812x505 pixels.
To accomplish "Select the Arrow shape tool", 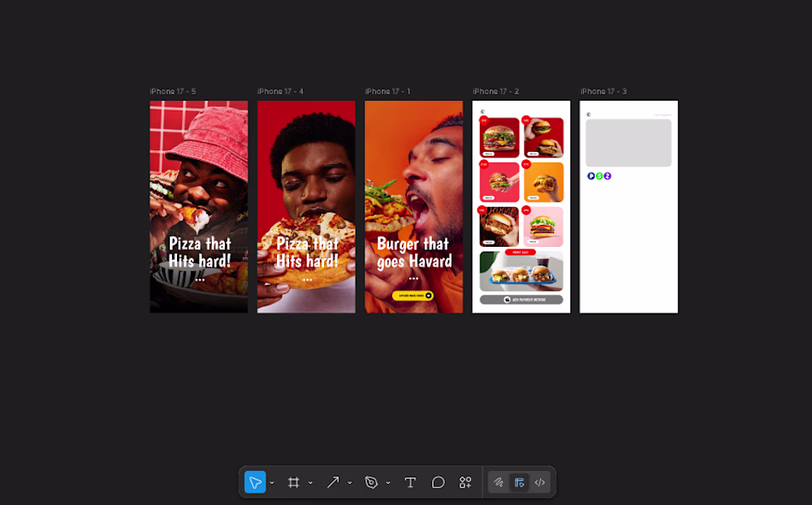I will [332, 482].
